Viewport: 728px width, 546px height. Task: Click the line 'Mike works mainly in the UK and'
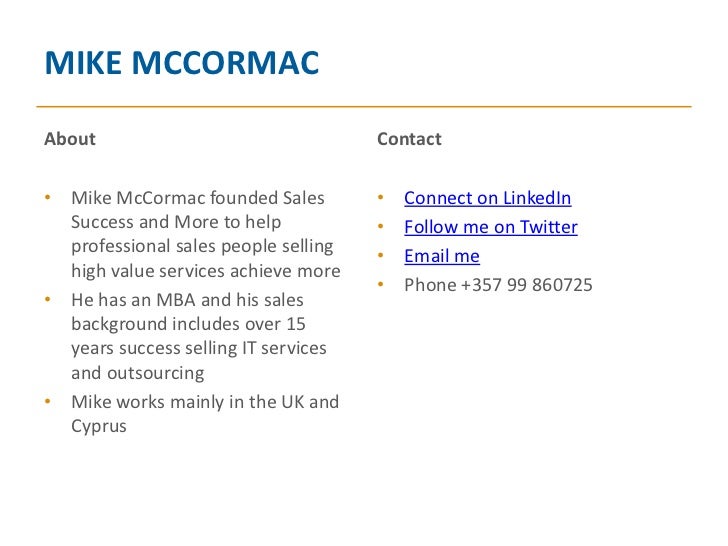205,402
